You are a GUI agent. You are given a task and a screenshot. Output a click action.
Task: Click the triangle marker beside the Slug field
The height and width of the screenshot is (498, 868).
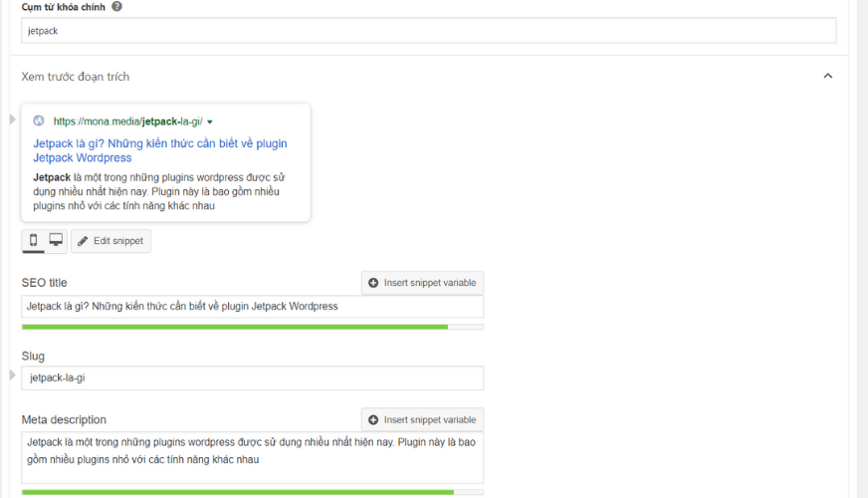tap(12, 375)
